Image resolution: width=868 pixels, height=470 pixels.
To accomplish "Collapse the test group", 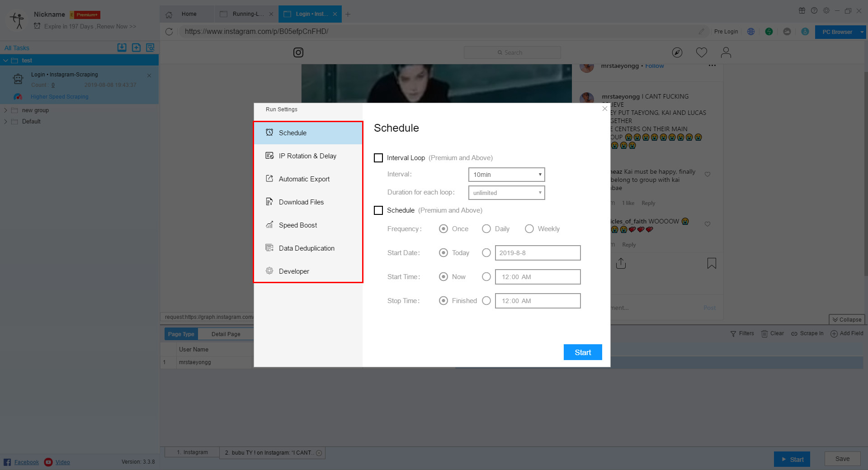I will (5, 61).
